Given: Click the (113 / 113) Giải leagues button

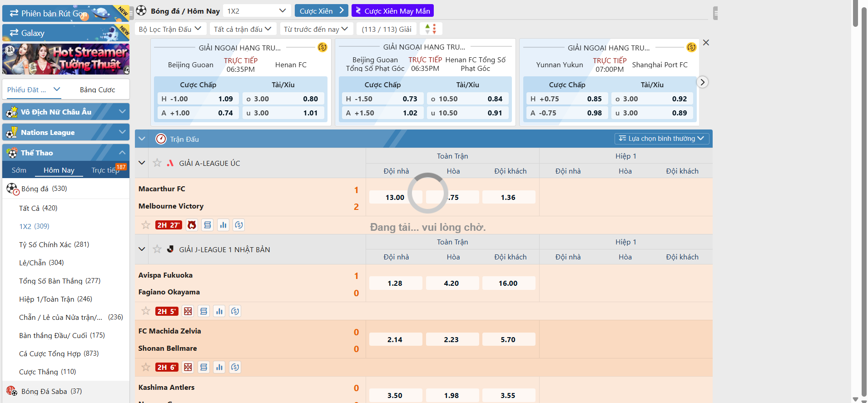Looking at the screenshot, I should coord(387,29).
